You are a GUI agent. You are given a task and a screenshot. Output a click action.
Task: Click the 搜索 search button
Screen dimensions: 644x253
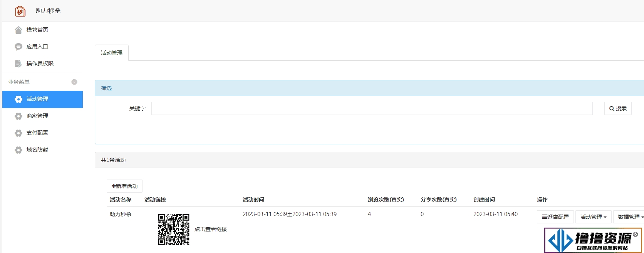(x=618, y=108)
